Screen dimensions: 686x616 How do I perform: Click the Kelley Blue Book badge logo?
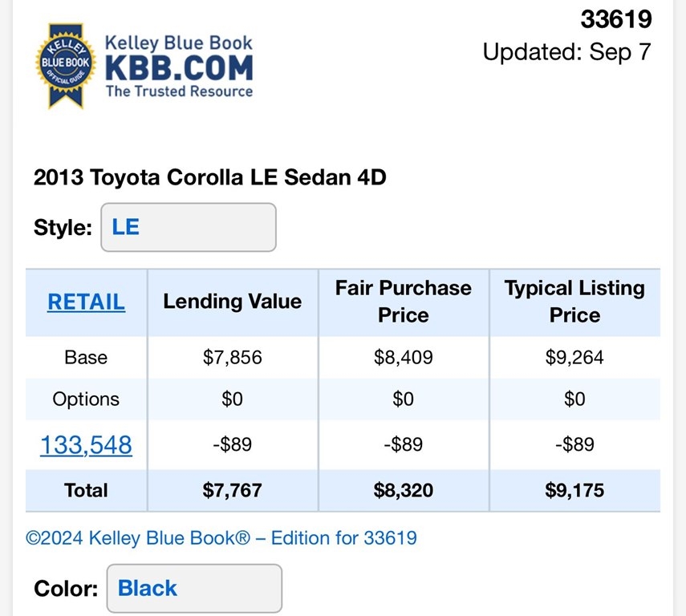[65, 66]
